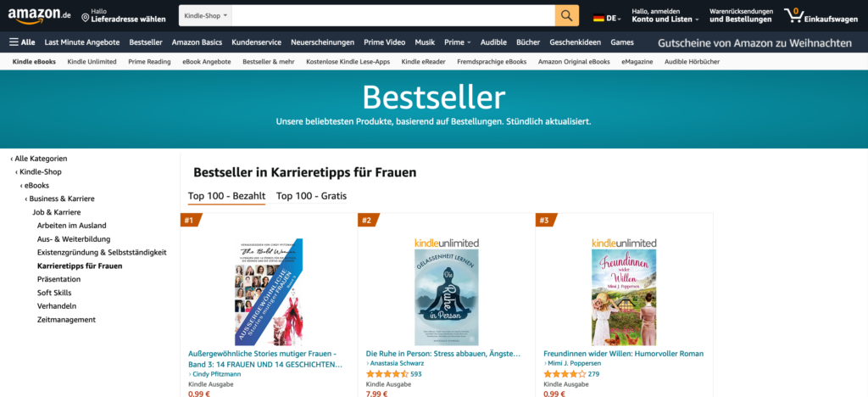Go to Warenrücksendungen und Bestellungen
This screenshot has height=397, width=868.
[741, 15]
